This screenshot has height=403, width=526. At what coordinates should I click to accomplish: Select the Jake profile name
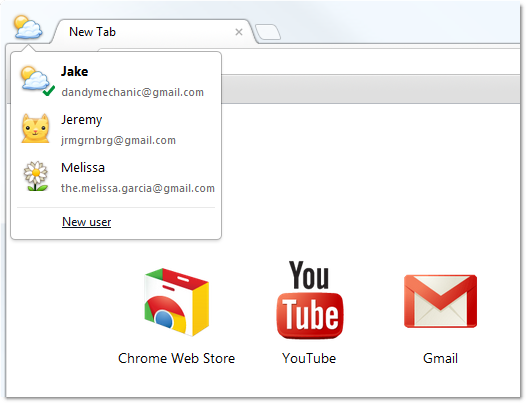click(x=74, y=71)
